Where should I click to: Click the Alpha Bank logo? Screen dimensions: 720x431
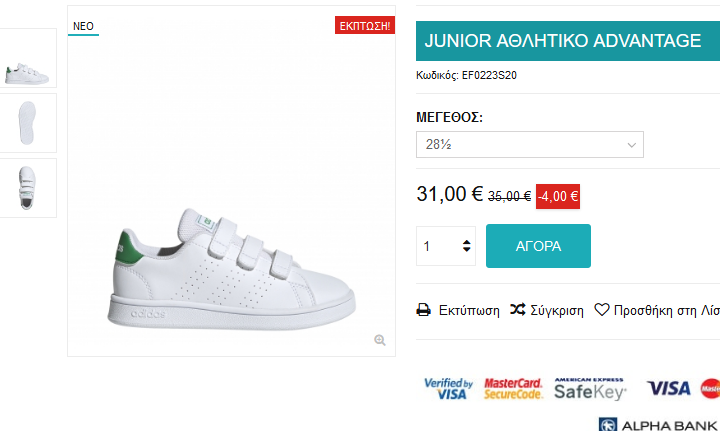[659, 425]
